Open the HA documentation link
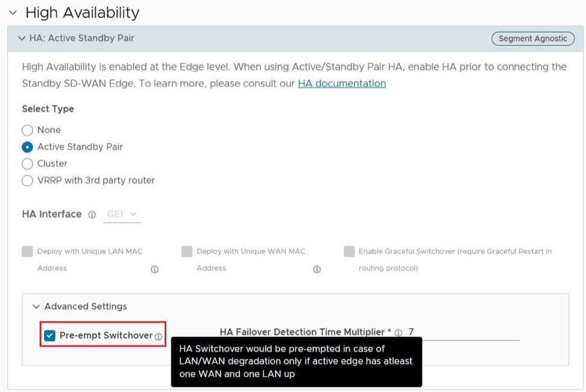 342,84
